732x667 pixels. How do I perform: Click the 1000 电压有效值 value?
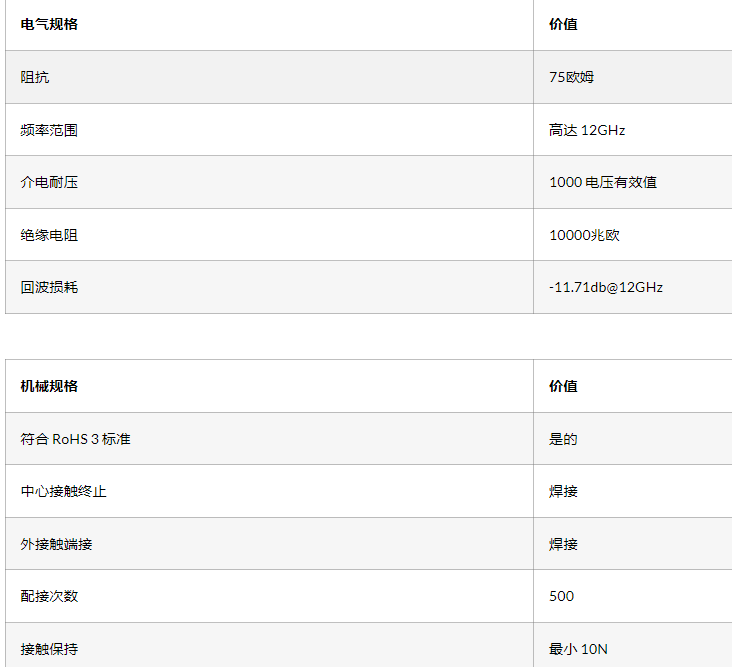[x=603, y=182]
